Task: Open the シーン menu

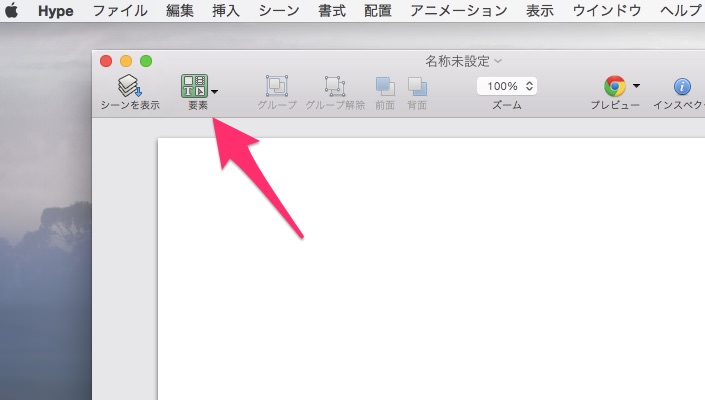Action: coord(279,10)
